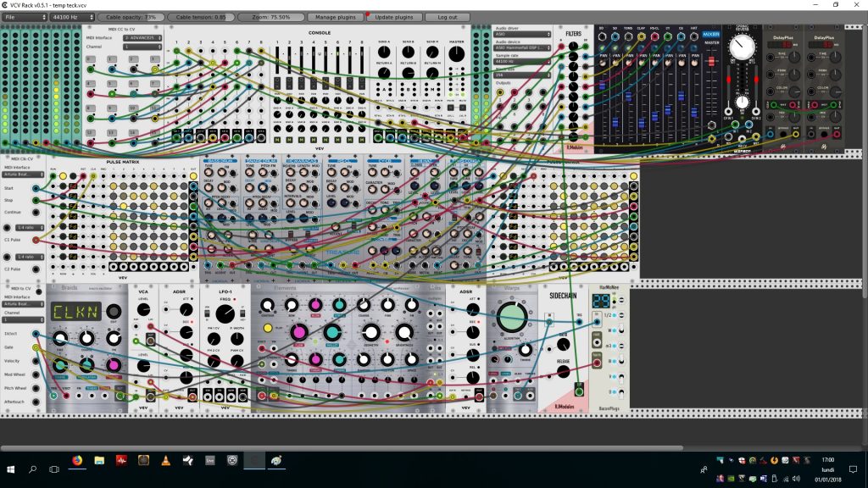This screenshot has height=488, width=868.
Task: Click the top VCA LEVEL knob
Action: (x=143, y=308)
